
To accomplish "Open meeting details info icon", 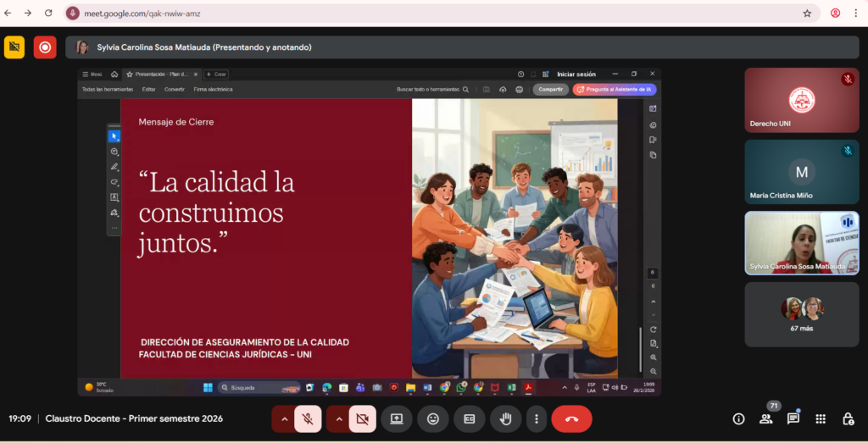I will coord(738,418).
